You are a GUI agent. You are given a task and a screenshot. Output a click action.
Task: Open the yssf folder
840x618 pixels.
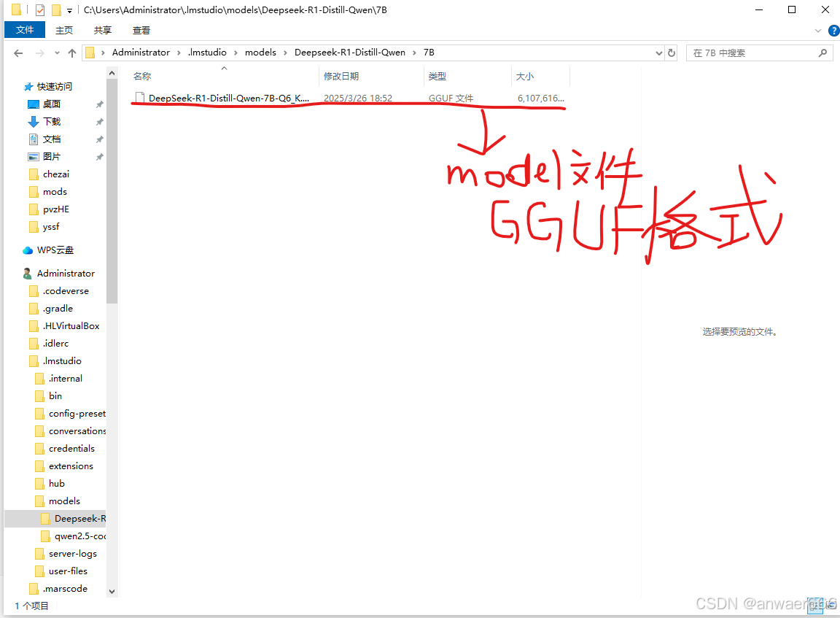[51, 227]
